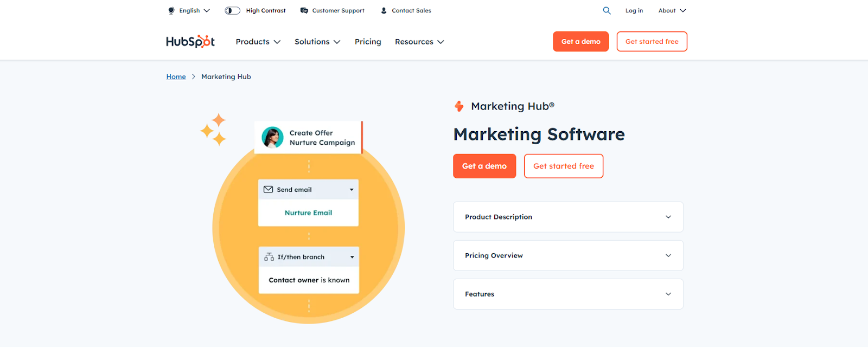
Task: Click the language globe icon
Action: 171,10
